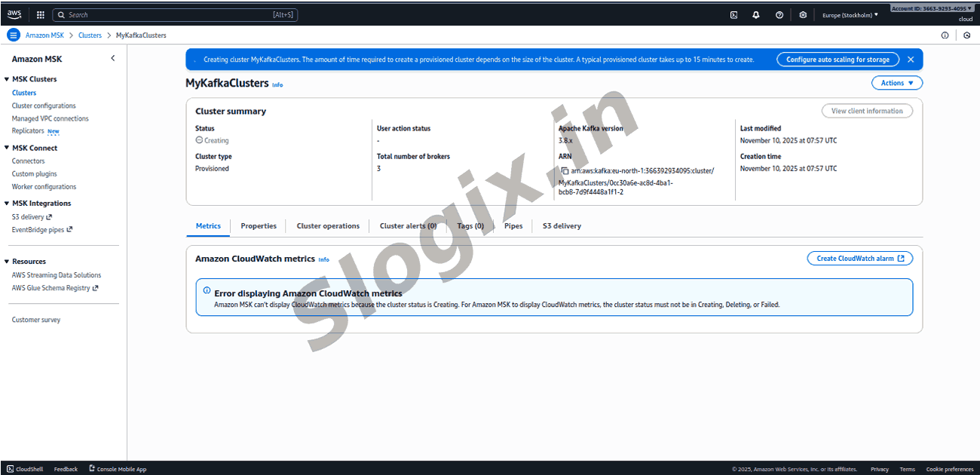Open the Europe (Stockholm) region selector
The height and width of the screenshot is (475, 980).
[850, 15]
